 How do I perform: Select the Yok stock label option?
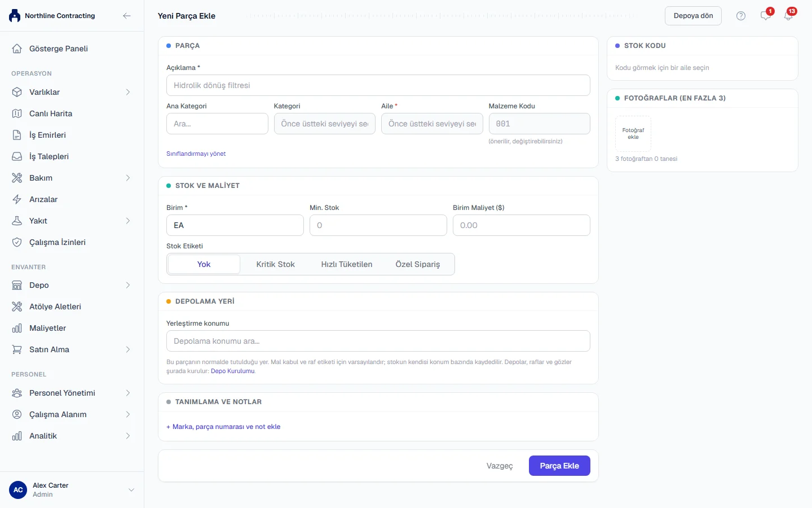(x=204, y=264)
